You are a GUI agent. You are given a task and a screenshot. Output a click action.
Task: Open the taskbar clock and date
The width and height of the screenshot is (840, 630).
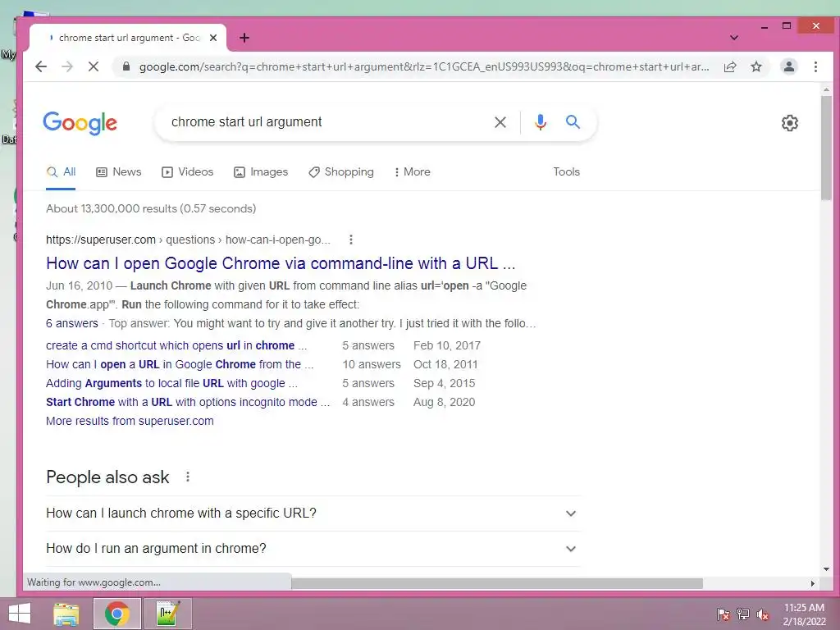click(x=804, y=614)
